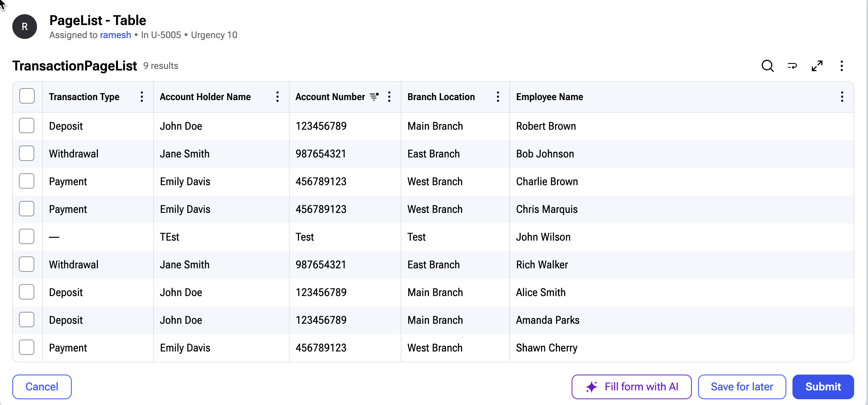868x405 pixels.
Task: Open the ramesh assignee link
Action: point(115,35)
